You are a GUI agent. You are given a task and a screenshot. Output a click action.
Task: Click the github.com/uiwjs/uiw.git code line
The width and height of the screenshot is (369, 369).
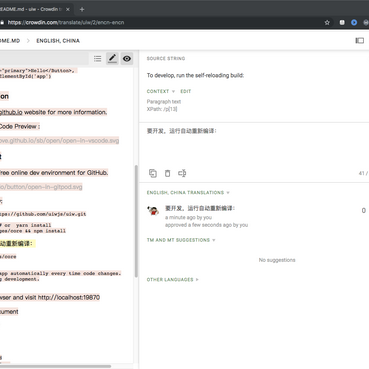pos(43,214)
